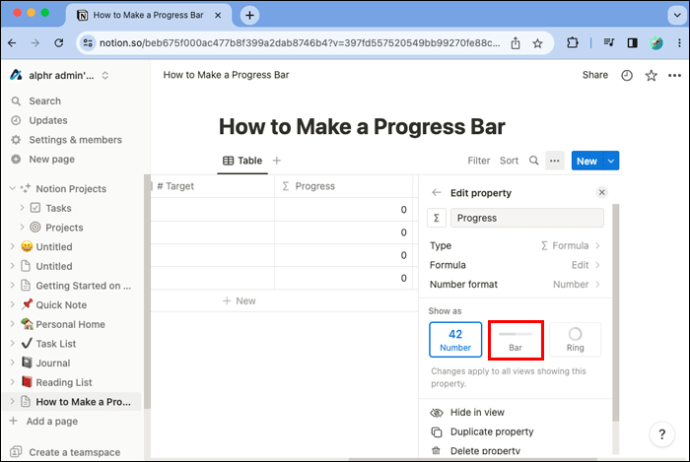
Task: Click the browser share icon in address bar
Action: [x=515, y=43]
